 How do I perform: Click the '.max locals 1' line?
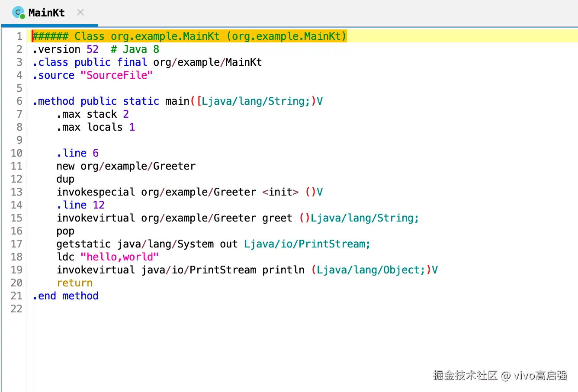[96, 127]
